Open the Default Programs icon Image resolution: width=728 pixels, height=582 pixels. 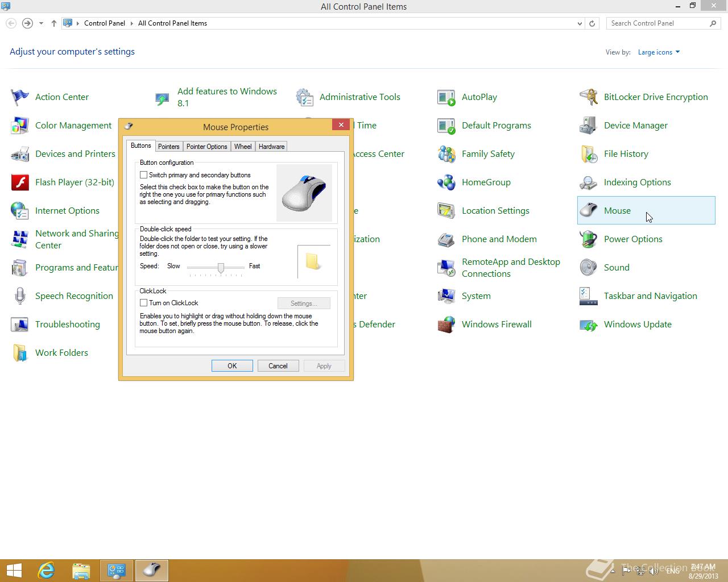tap(446, 126)
